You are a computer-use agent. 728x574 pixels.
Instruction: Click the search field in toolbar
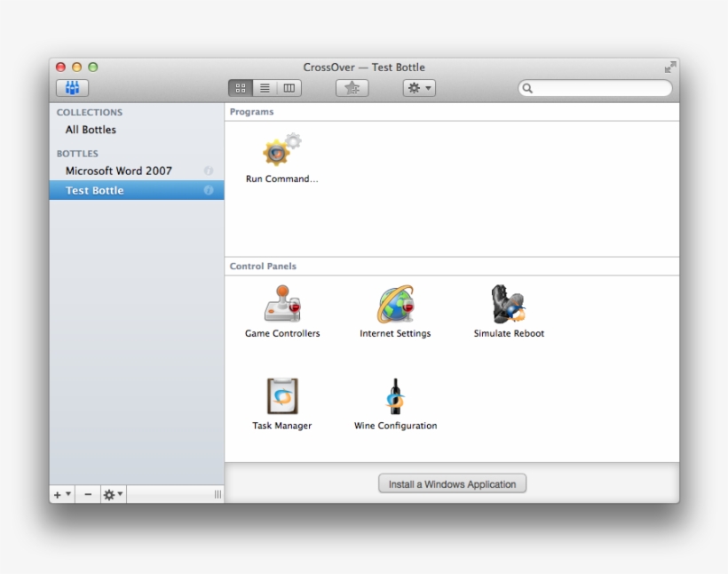pyautogui.click(x=599, y=88)
